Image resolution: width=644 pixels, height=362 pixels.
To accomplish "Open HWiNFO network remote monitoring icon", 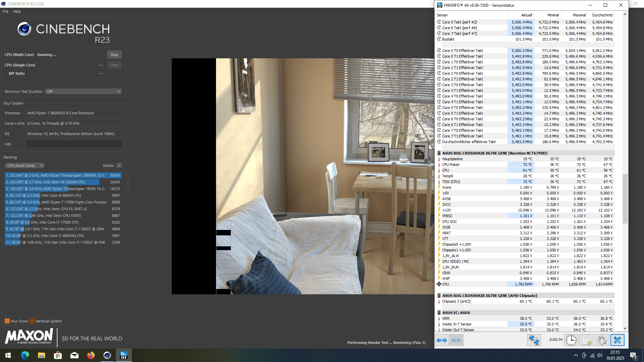I will (534, 340).
